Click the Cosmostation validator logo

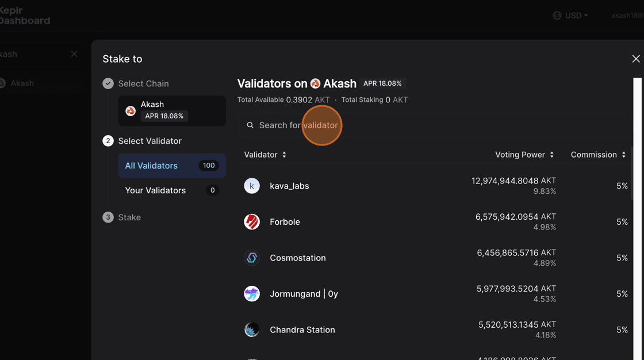click(x=252, y=258)
